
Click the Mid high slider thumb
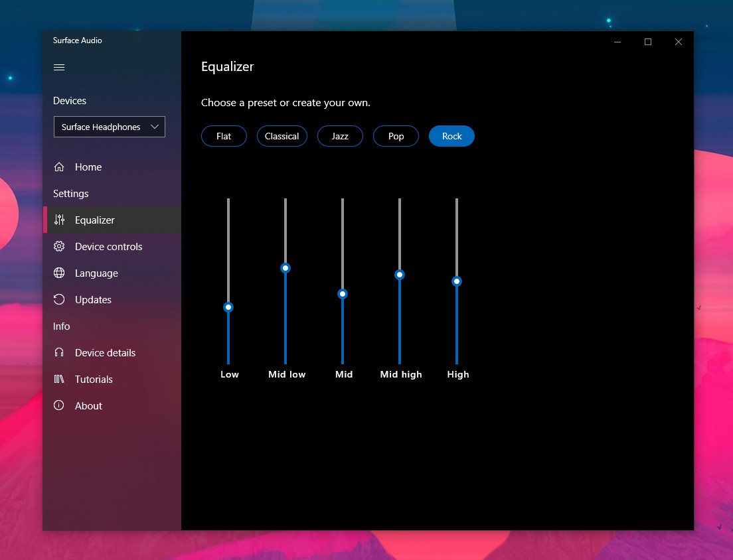pos(399,274)
